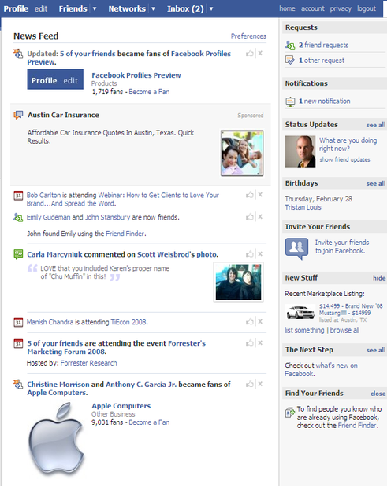
Task: Open News Feed Preferences
Action: (x=248, y=36)
